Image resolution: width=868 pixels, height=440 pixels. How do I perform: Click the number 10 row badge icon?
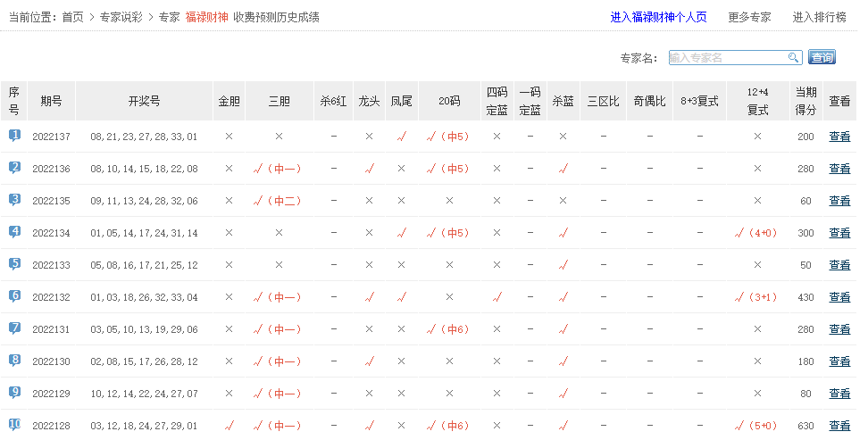point(14,425)
